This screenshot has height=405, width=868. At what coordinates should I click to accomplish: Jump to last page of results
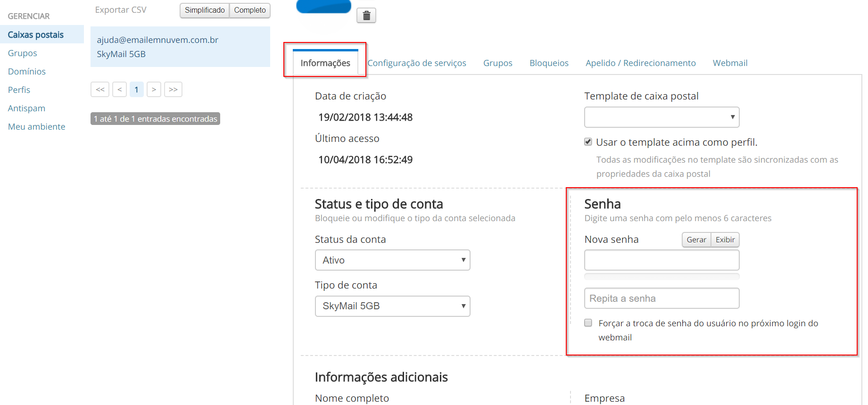pos(173,90)
